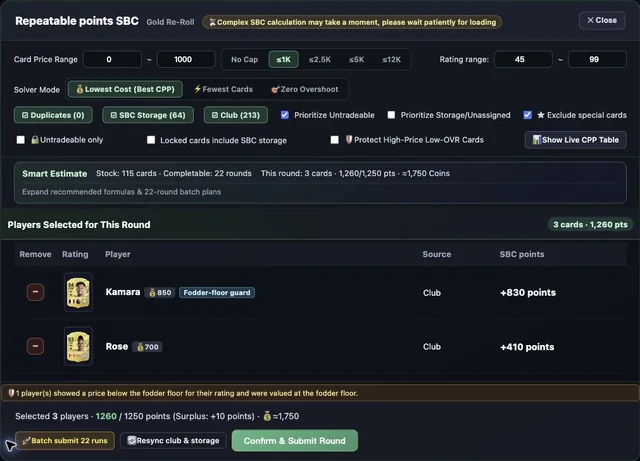
Task: Click Rose's +410 points value
Action: pyautogui.click(x=527, y=347)
